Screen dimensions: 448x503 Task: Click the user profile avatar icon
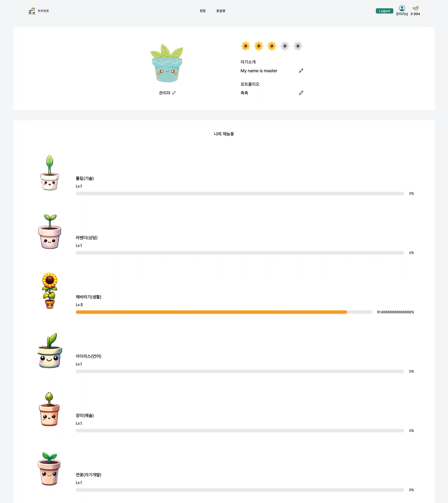click(x=402, y=8)
